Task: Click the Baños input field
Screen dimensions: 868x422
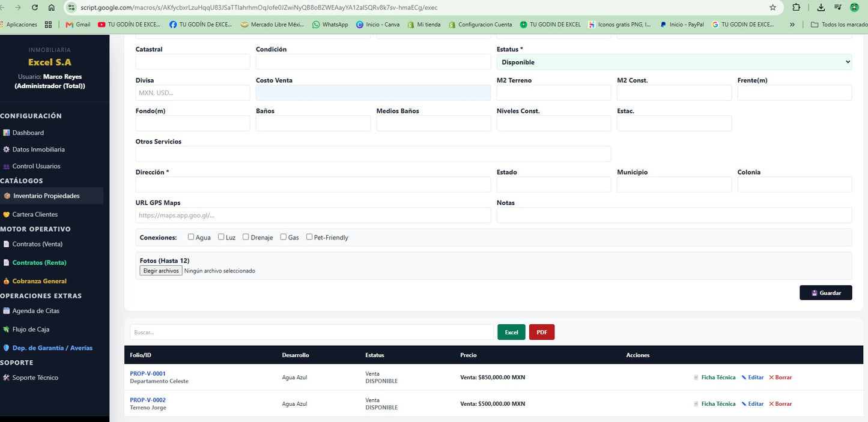Action: [x=313, y=123]
